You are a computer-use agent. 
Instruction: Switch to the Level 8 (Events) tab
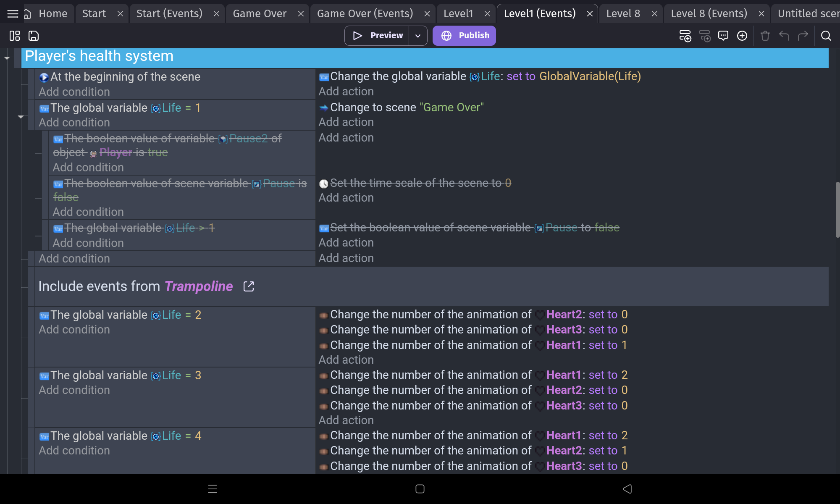709,14
